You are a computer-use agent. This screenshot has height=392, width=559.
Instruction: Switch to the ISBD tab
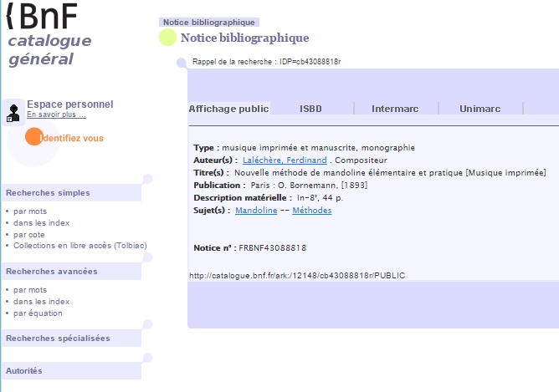pos(310,109)
